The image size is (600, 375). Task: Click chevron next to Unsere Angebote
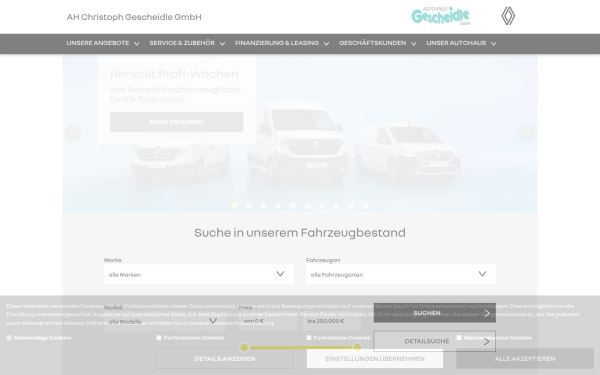point(137,44)
